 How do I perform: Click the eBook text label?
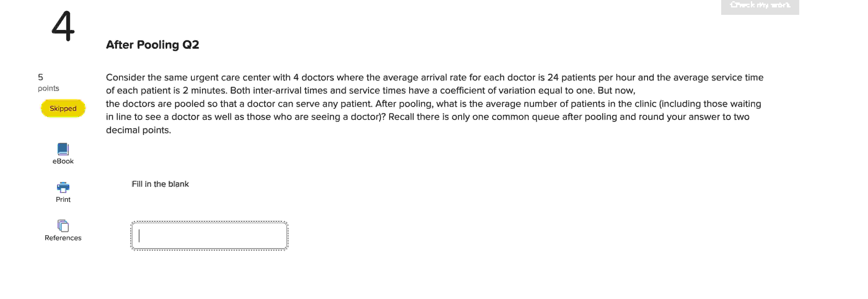[x=63, y=161]
